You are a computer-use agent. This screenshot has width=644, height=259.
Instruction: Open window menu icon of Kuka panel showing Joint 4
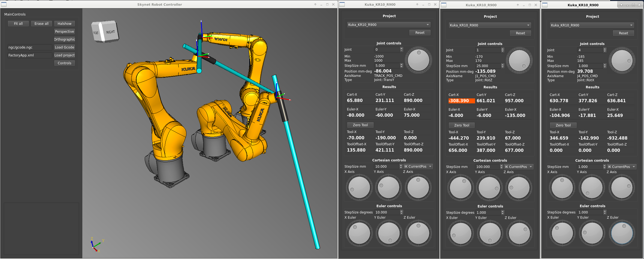coord(545,5)
